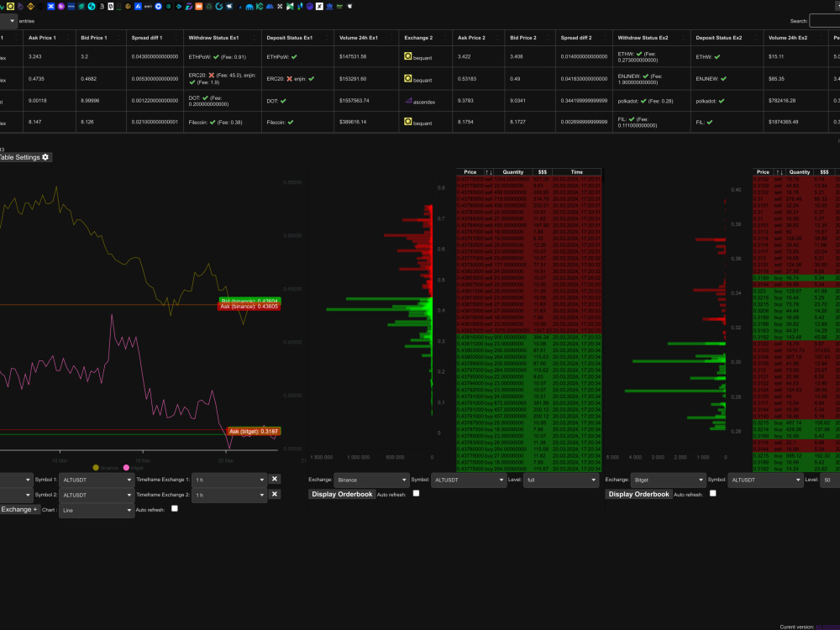Open the Bitget Exchange dropdown
Image resolution: width=840 pixels, height=630 pixels.
pyautogui.click(x=668, y=480)
